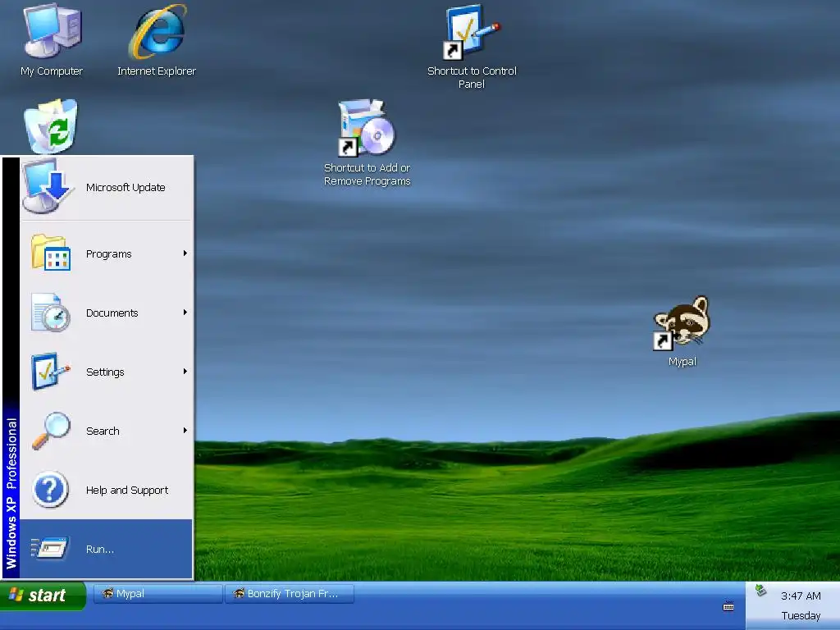
Task: Click the Help and Support question mark icon
Action: click(50, 489)
